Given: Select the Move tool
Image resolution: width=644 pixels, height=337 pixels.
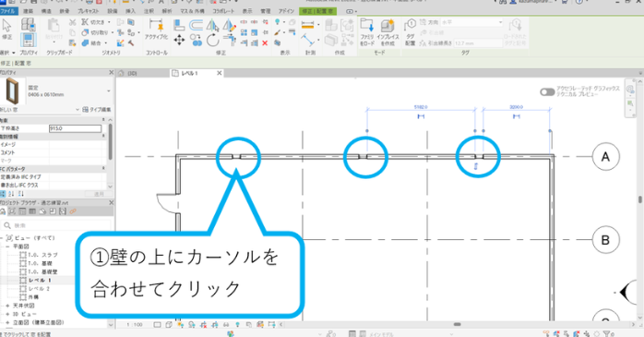Looking at the screenshot, I should click(179, 41).
